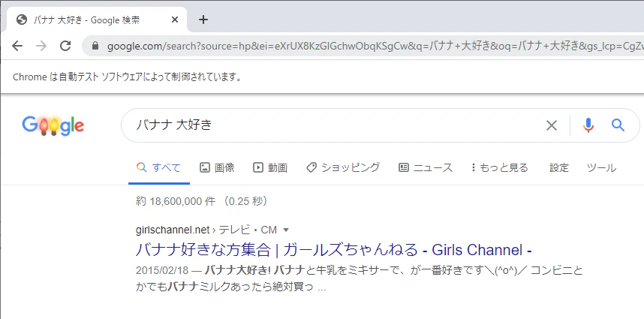Click the padlock site security icon
This screenshot has height=319, width=644.
tap(95, 46)
